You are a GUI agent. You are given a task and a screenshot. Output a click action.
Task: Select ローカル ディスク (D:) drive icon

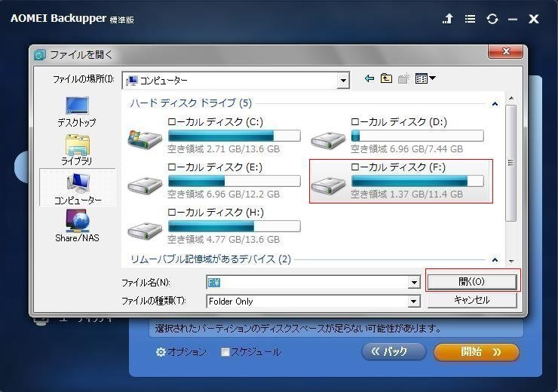(328, 139)
